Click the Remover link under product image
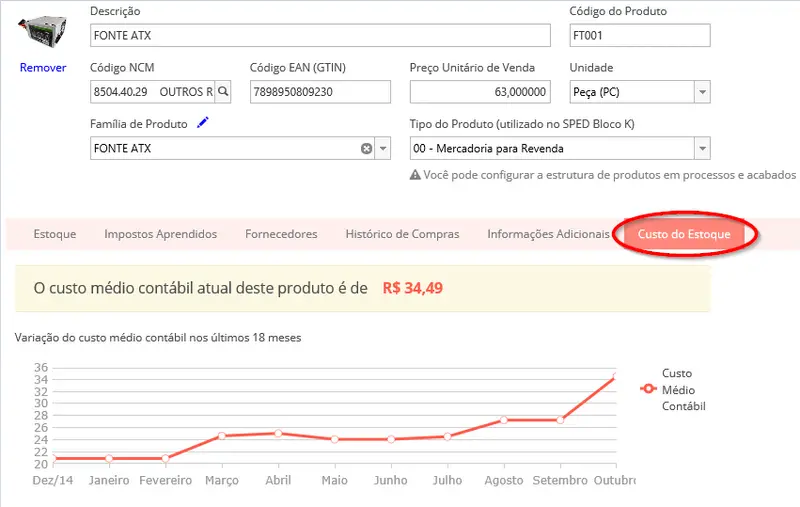 coord(43,67)
